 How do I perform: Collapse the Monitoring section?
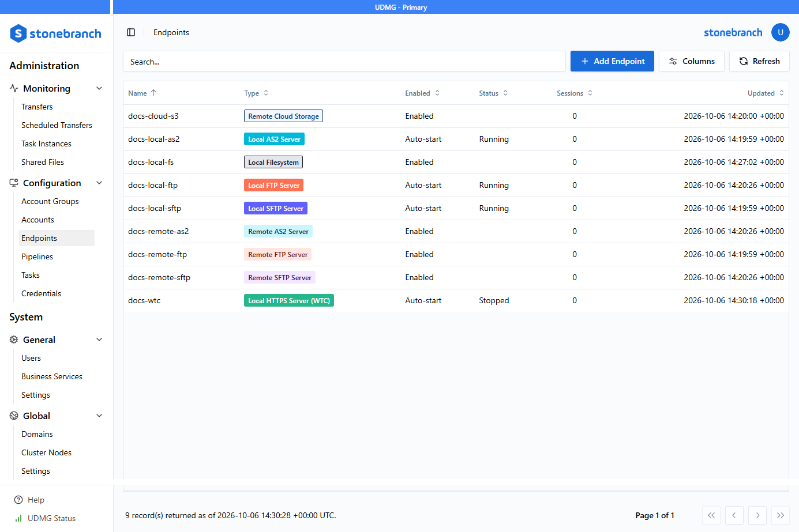(x=99, y=88)
